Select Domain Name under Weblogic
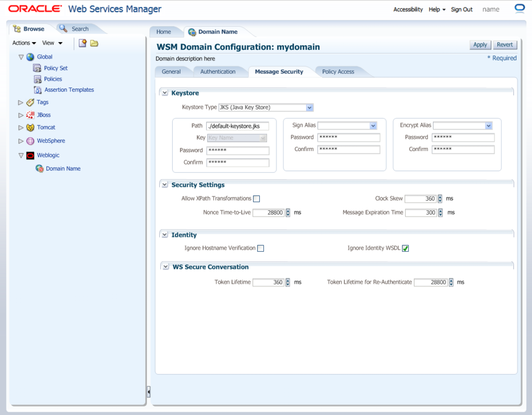532x415 pixels. pos(63,169)
